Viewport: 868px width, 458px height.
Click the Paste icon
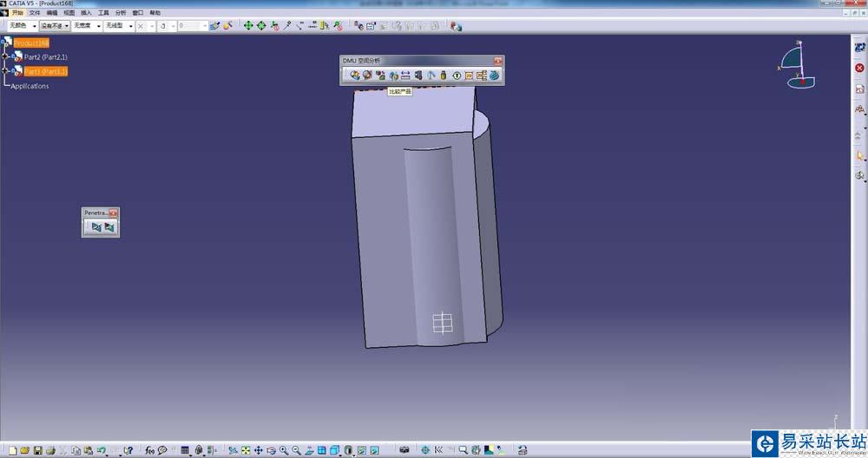pos(89,451)
